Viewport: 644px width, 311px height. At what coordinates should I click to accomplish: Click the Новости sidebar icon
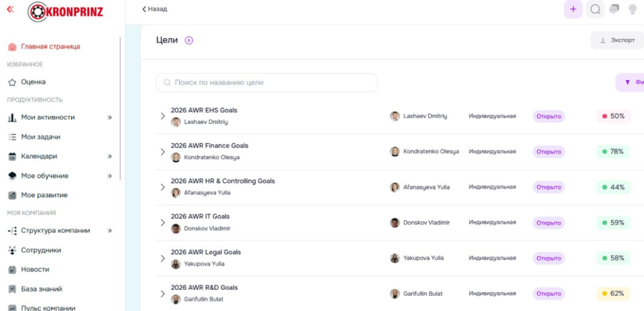coord(13,270)
